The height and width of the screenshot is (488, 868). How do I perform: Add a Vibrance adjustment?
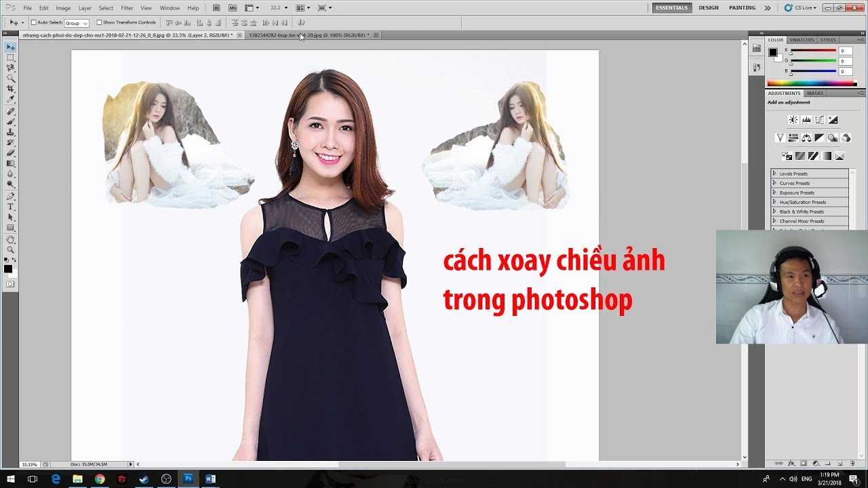click(780, 138)
